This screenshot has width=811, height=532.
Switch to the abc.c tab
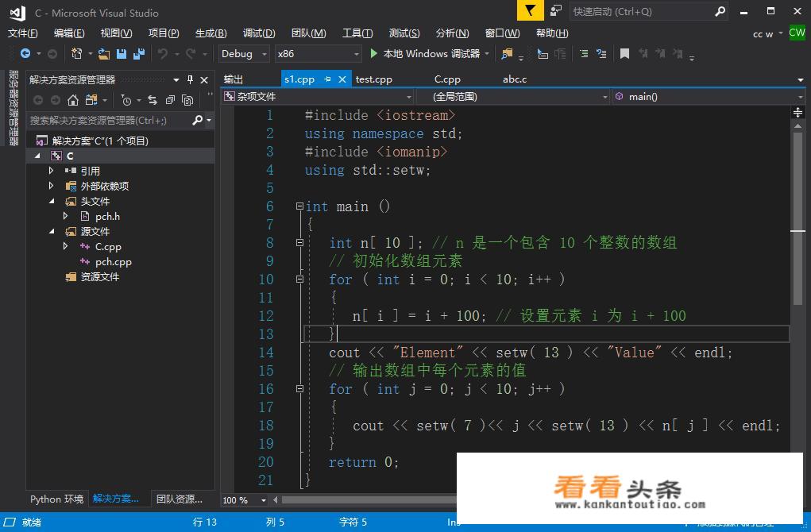click(515, 79)
